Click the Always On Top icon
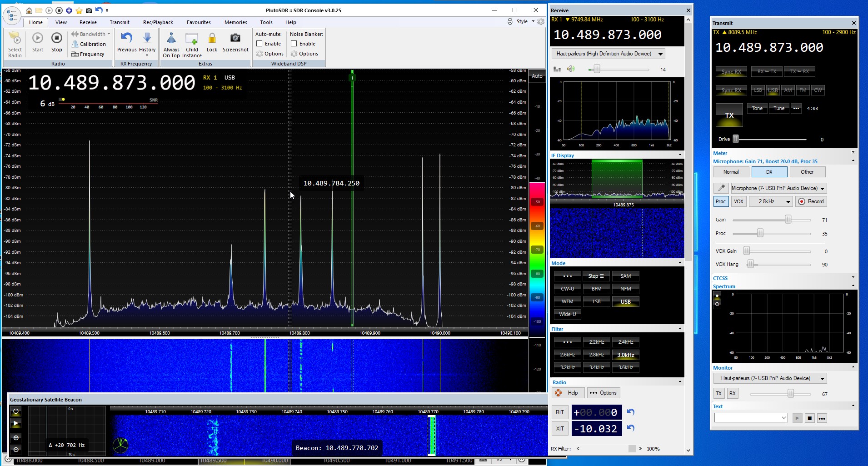Screen dimensions: 868x466 (171, 38)
